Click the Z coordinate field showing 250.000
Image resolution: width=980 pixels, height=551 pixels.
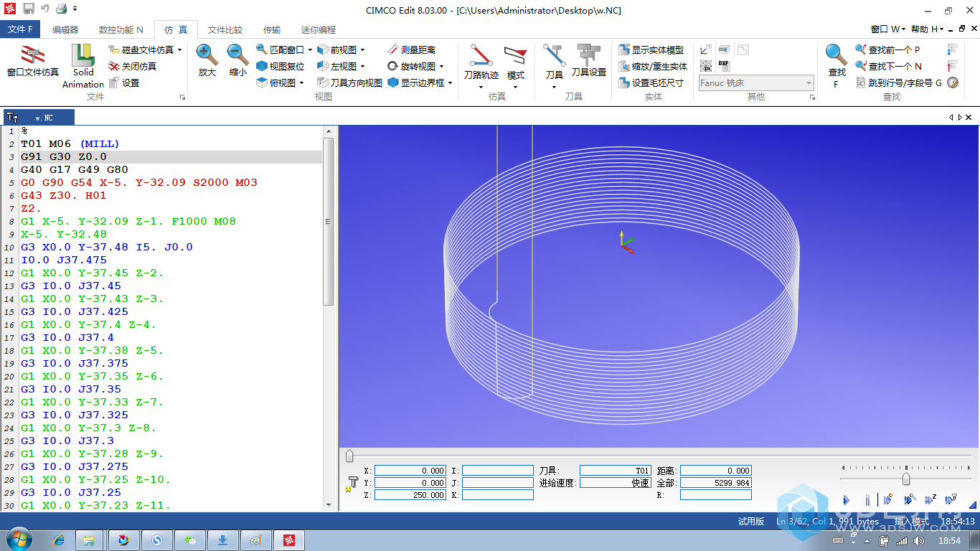[410, 495]
